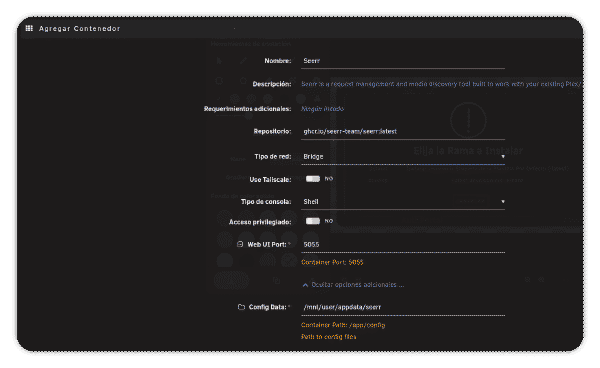Click the Repositorio label
This screenshot has height=368, width=600.
(272, 132)
